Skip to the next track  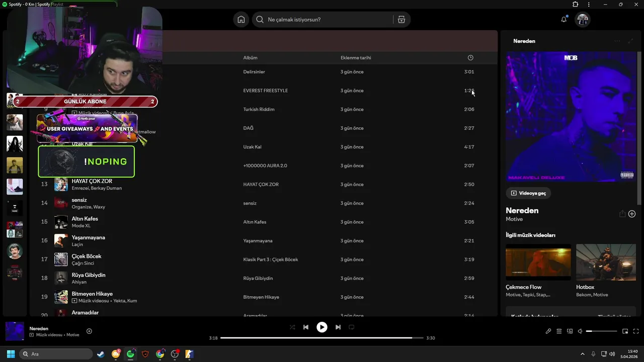tap(338, 327)
